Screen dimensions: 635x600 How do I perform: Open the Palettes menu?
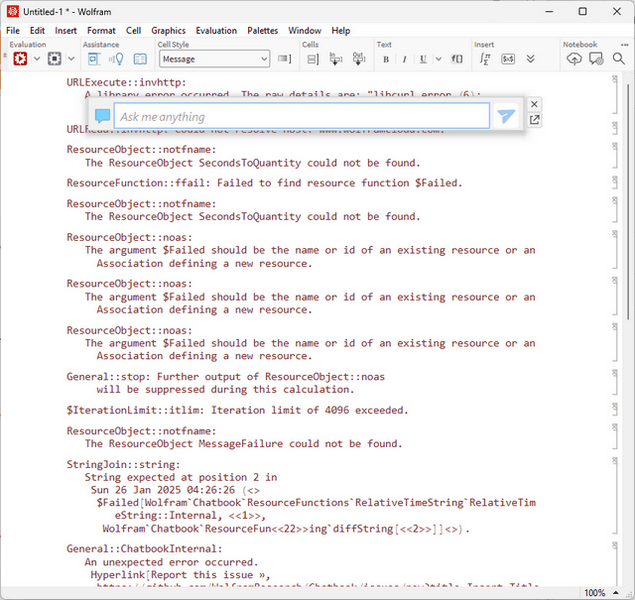click(x=263, y=31)
